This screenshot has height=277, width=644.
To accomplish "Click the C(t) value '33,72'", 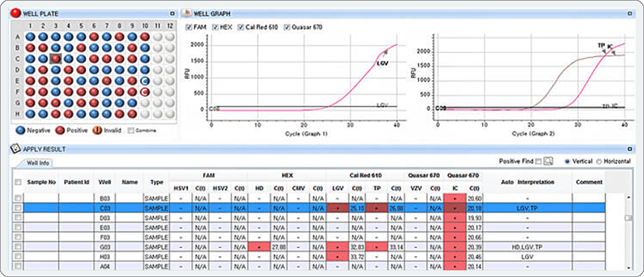I will 356,257.
